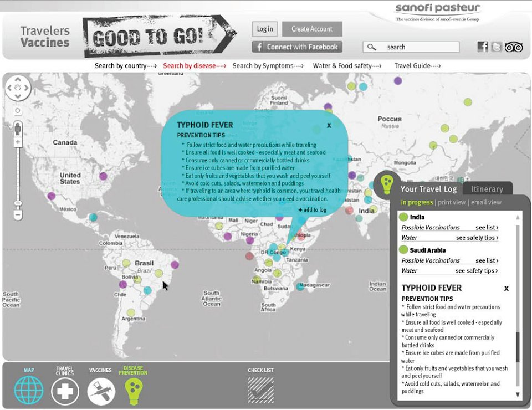Close Typhoid Fever section in travel log
The width and height of the screenshot is (532, 410).
click(x=506, y=289)
